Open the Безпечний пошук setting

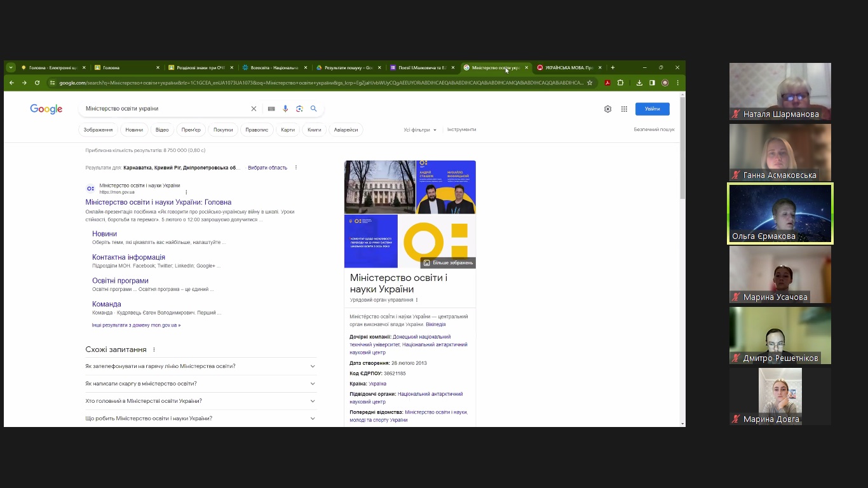(654, 130)
